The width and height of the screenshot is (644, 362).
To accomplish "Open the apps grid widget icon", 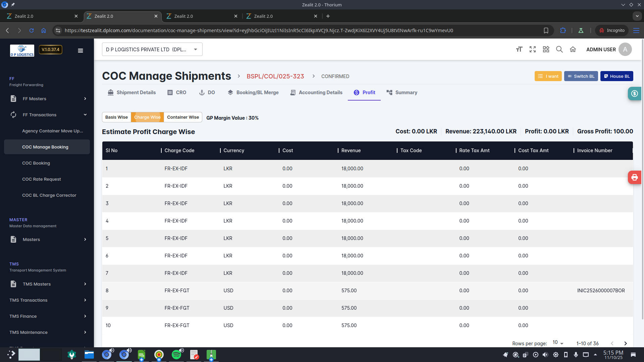I will [546, 49].
